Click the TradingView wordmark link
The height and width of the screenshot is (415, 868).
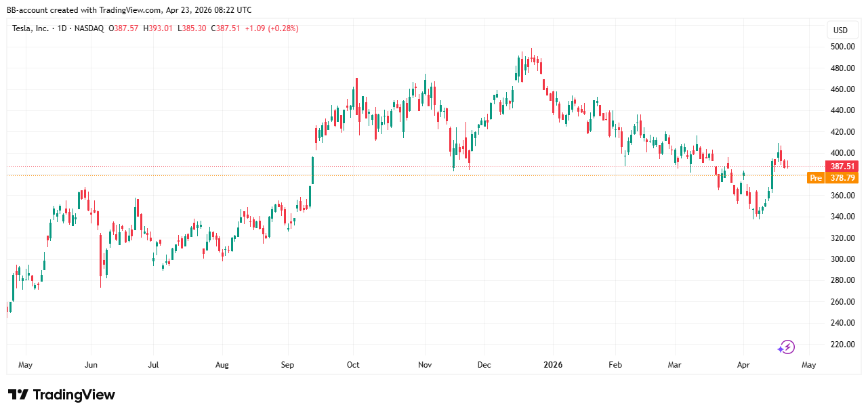tap(74, 395)
